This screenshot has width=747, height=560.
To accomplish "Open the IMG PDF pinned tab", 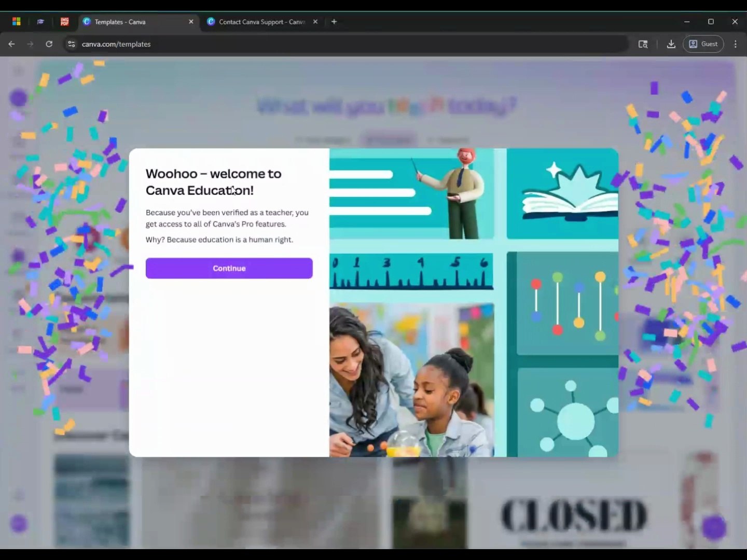I will click(64, 22).
